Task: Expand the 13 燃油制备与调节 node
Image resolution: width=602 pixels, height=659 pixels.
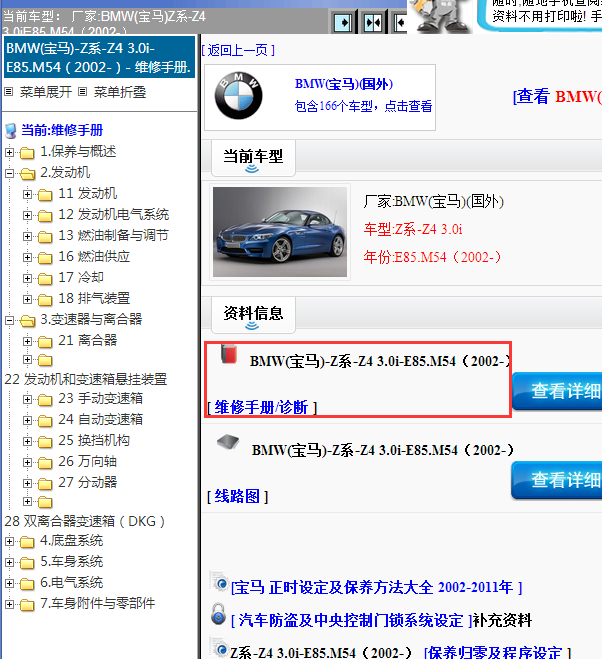Action: tap(27, 236)
